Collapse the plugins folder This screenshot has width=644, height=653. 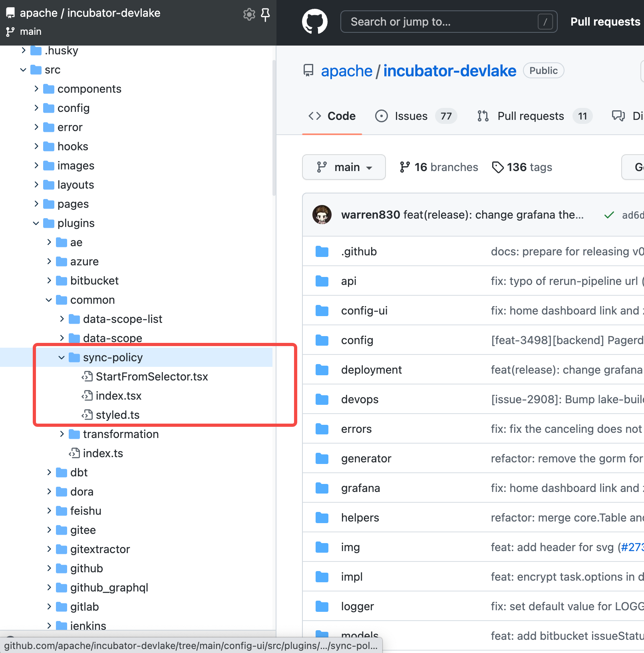click(x=36, y=223)
